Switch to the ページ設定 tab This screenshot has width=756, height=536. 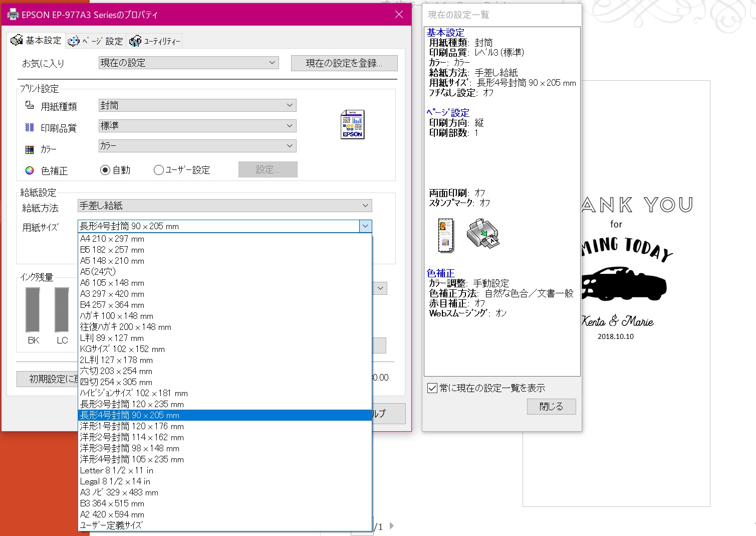point(95,41)
